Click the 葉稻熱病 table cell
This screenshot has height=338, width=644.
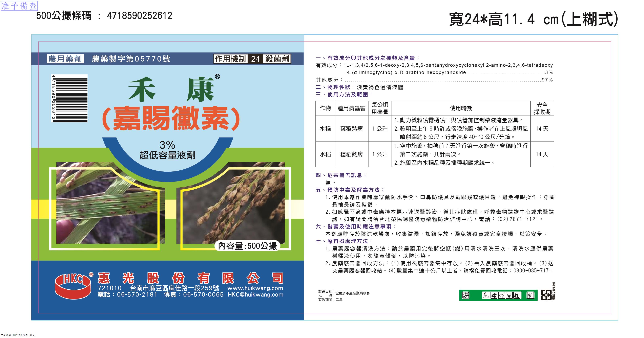pos(352,128)
